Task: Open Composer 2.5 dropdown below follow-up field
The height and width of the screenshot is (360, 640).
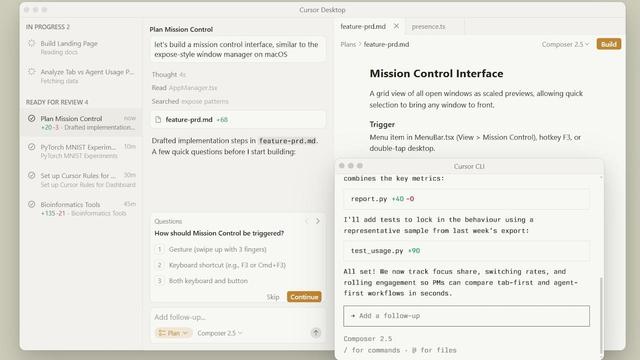Action: point(220,333)
